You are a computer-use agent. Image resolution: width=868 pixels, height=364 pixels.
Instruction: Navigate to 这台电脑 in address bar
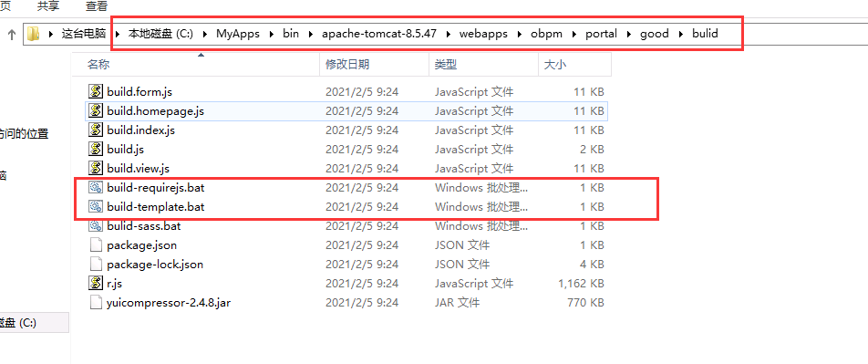(x=84, y=34)
